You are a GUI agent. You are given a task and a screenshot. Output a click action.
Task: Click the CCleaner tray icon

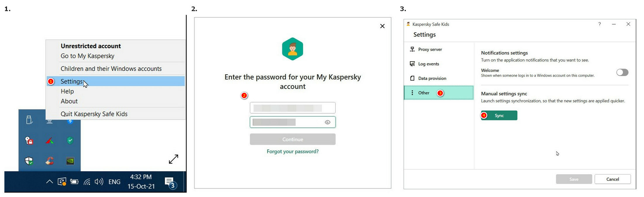(x=49, y=161)
